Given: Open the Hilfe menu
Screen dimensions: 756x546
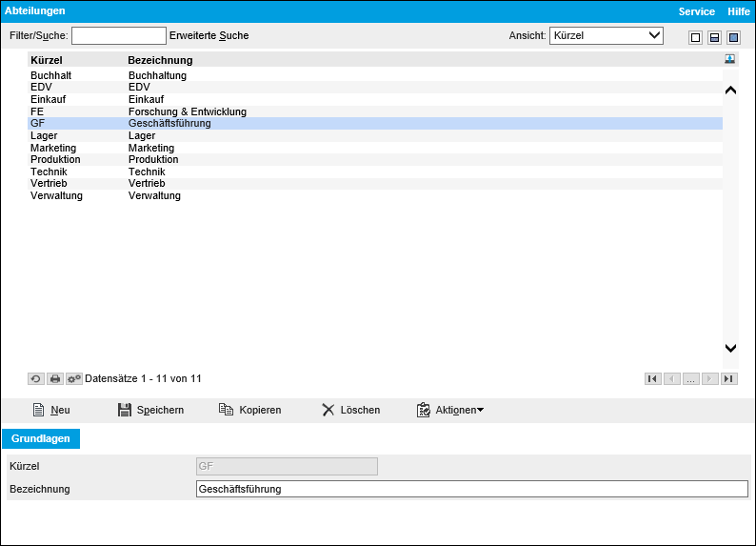Looking at the screenshot, I should [738, 11].
